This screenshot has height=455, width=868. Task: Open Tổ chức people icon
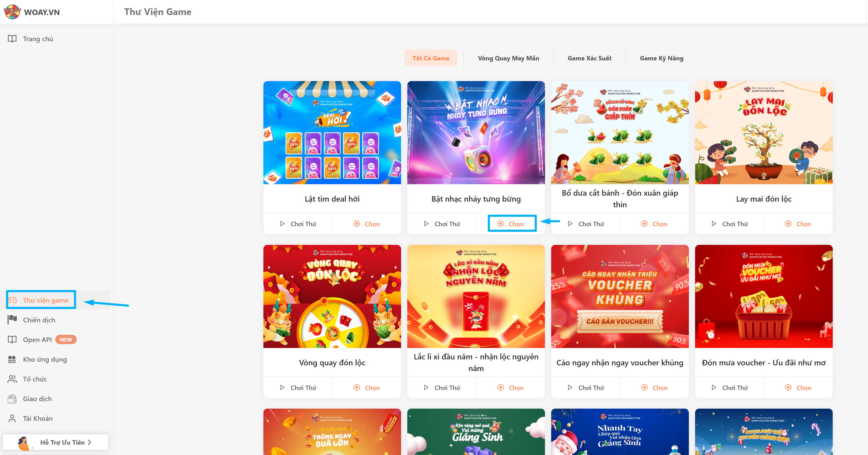[x=12, y=379]
